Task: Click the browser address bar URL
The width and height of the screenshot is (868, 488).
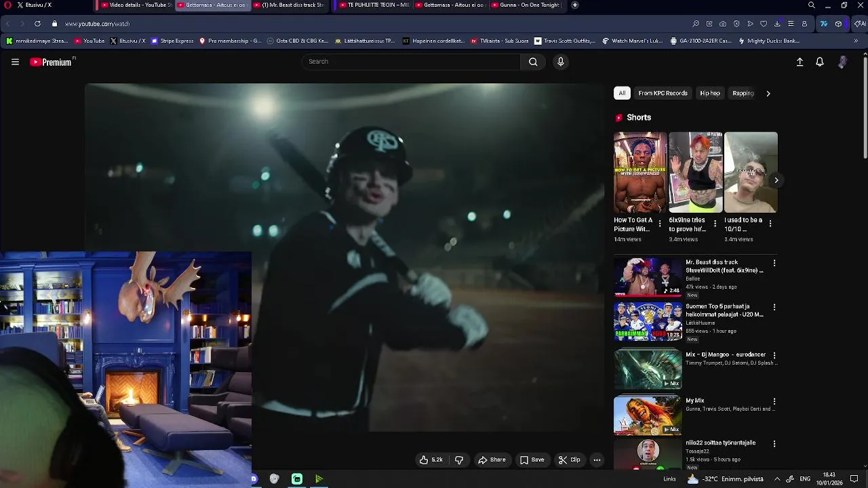Action: [x=97, y=24]
